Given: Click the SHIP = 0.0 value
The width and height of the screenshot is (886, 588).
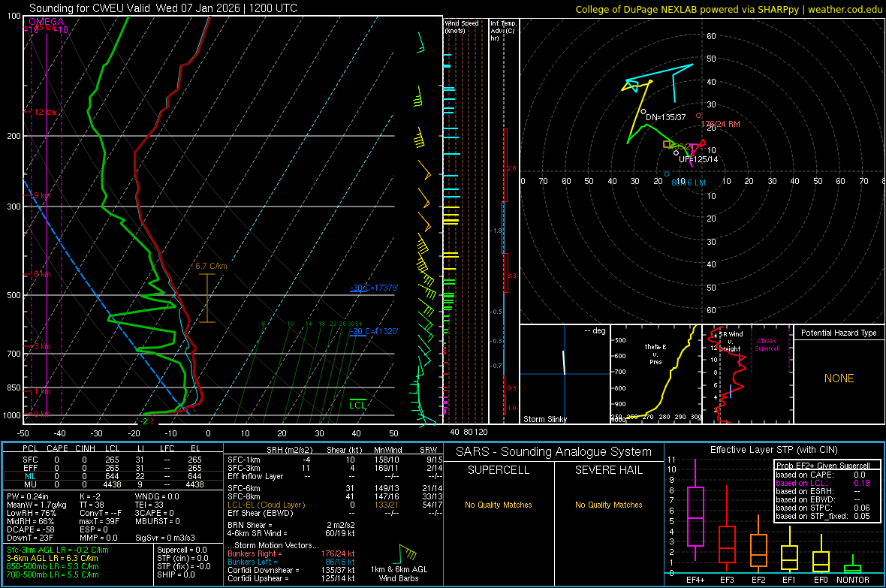Looking at the screenshot, I should point(176,574).
